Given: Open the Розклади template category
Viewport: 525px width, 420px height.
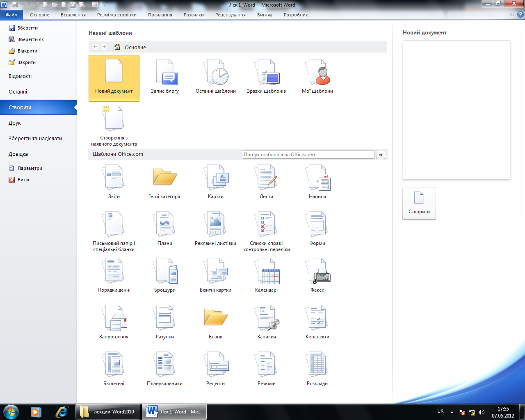Looking at the screenshot, I should click(317, 369).
